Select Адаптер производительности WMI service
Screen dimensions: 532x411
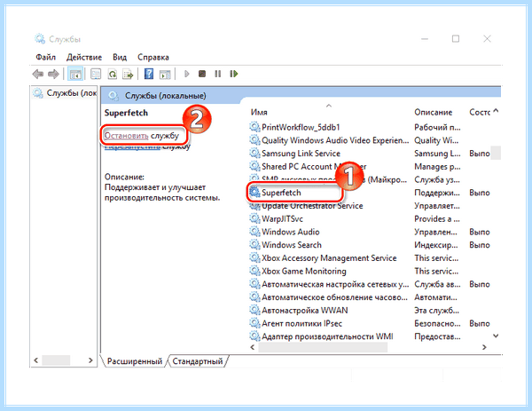(327, 336)
